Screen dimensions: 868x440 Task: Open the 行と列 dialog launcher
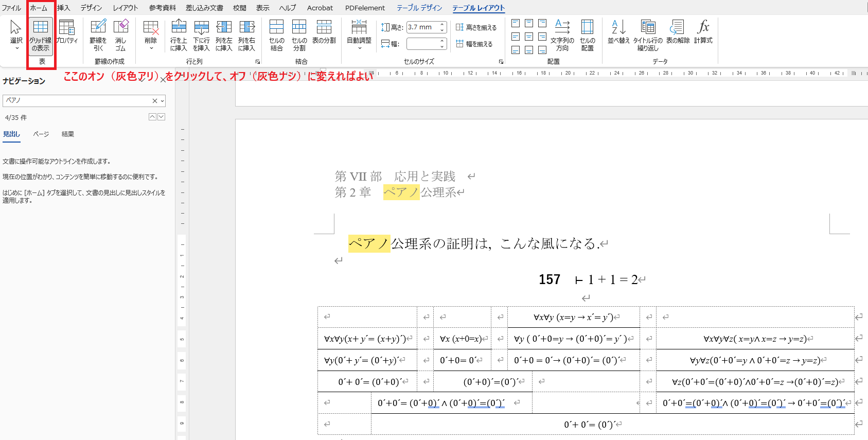click(258, 62)
